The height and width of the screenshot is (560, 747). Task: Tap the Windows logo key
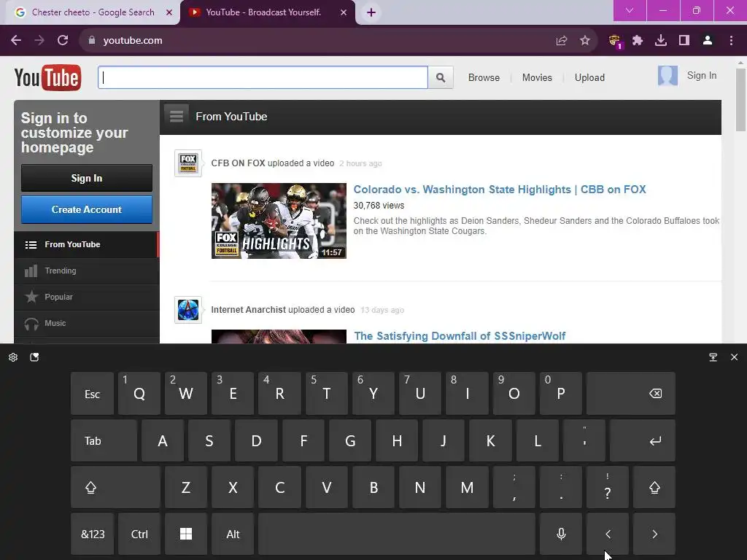(186, 534)
